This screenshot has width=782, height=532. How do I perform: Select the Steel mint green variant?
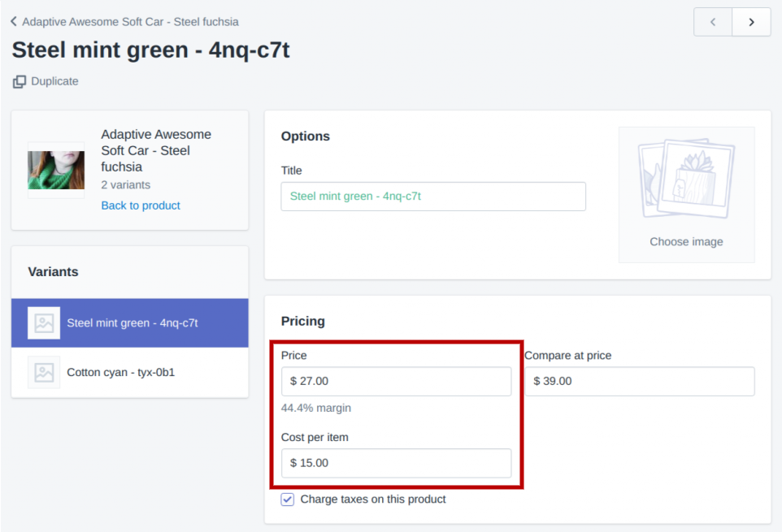pos(130,323)
